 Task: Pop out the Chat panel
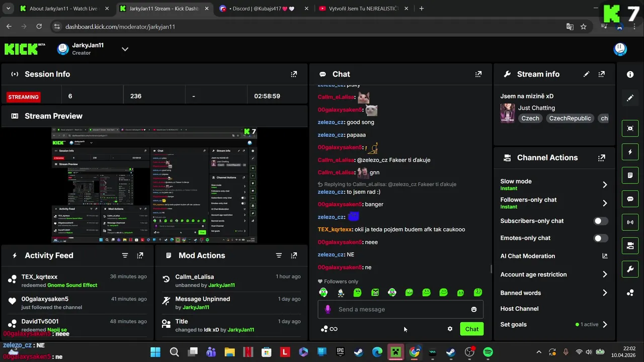[478, 74]
